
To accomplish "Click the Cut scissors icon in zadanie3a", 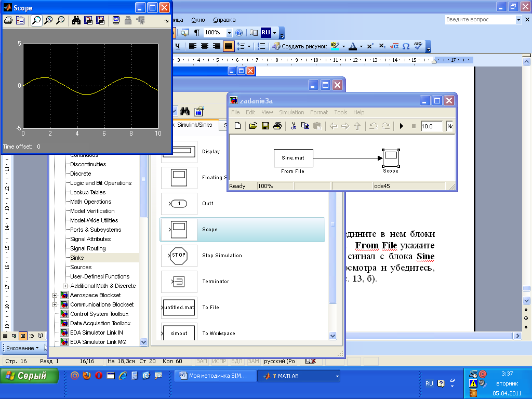I will tap(294, 126).
